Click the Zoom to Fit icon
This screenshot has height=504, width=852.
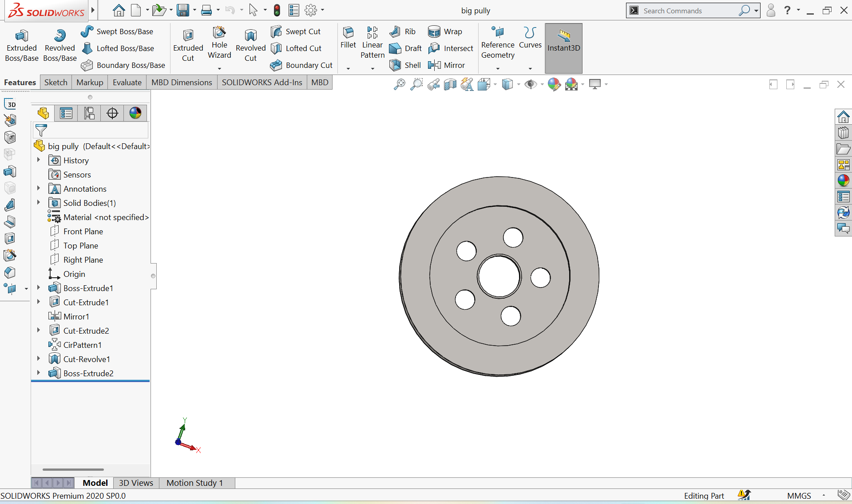pos(399,84)
